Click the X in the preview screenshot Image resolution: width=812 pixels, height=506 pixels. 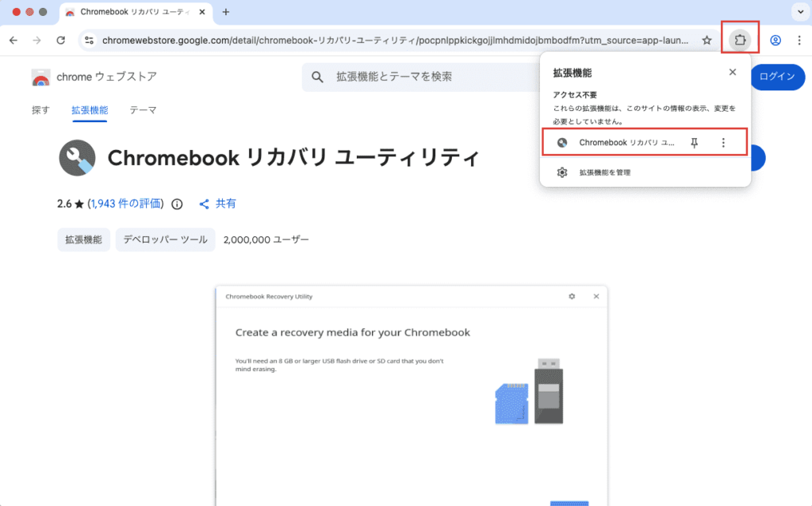tap(596, 297)
